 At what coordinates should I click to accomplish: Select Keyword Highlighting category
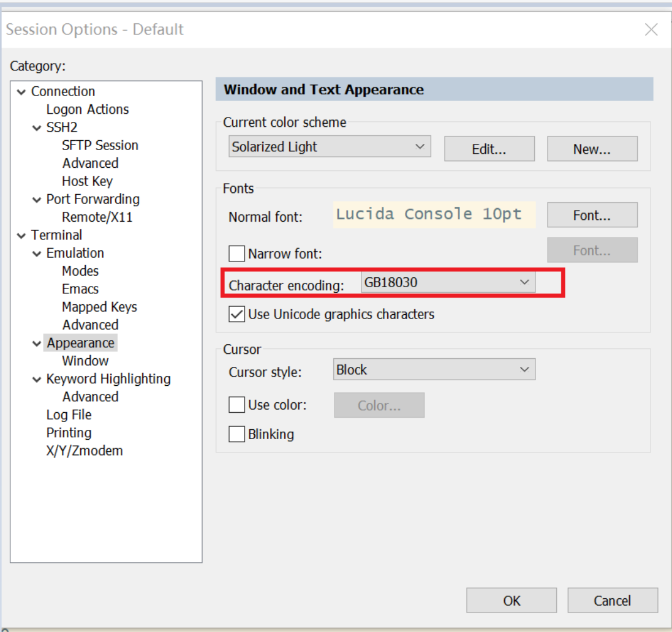point(108,379)
